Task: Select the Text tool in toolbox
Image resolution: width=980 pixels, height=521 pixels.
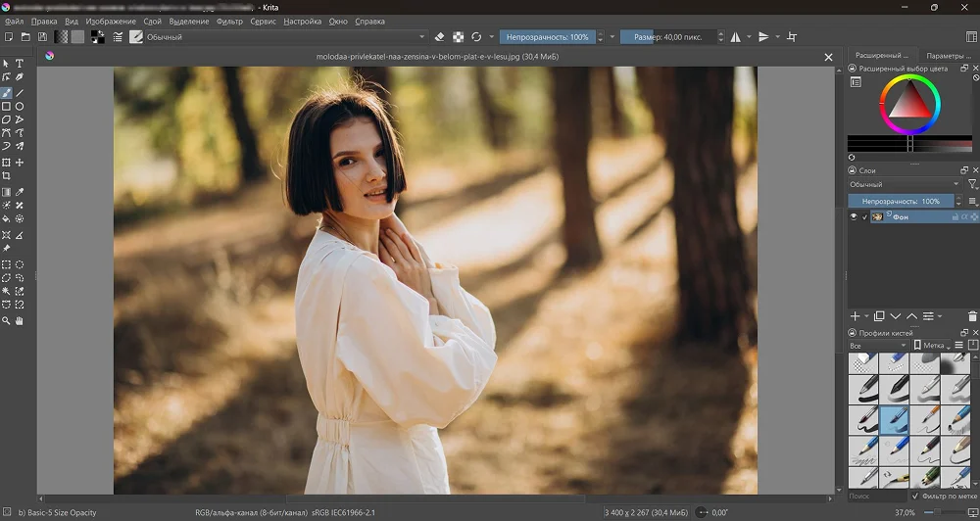Action: (x=20, y=64)
